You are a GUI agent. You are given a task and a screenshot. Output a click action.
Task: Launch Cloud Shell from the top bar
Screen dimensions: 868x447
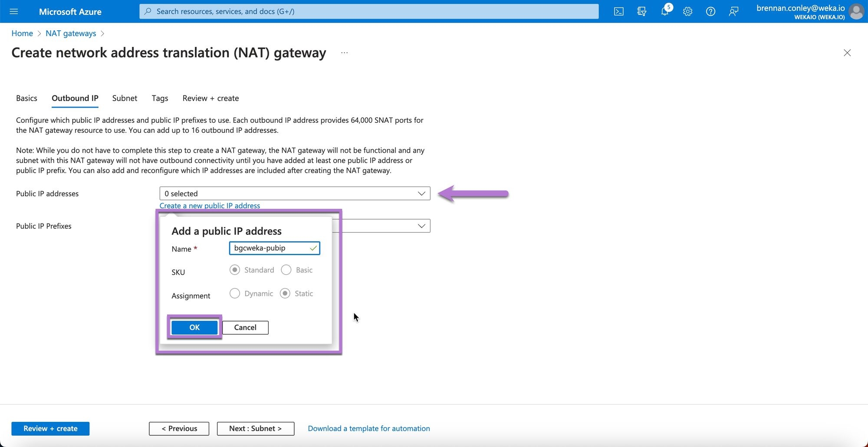[619, 11]
